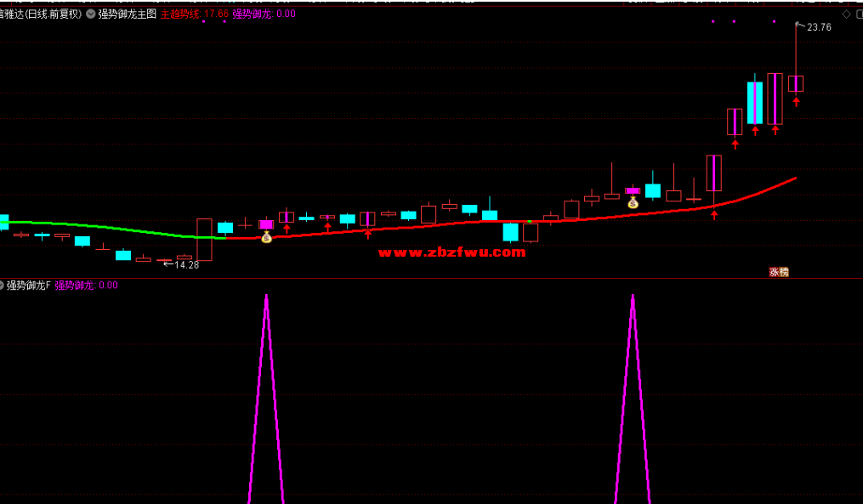Image resolution: width=863 pixels, height=504 pixels.
Task: Click the 强势御龙: 0.00 value in the sub-chart header
Action: 87,285
